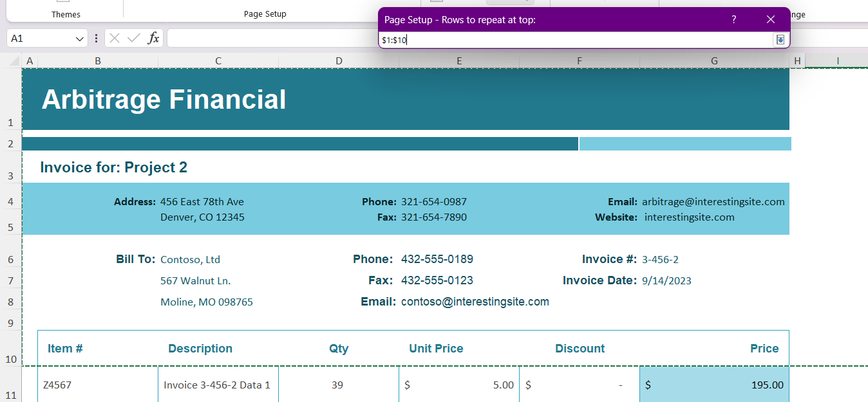Click company phone value 321-654-0987
Screen dimensions: 868x402
click(434, 202)
